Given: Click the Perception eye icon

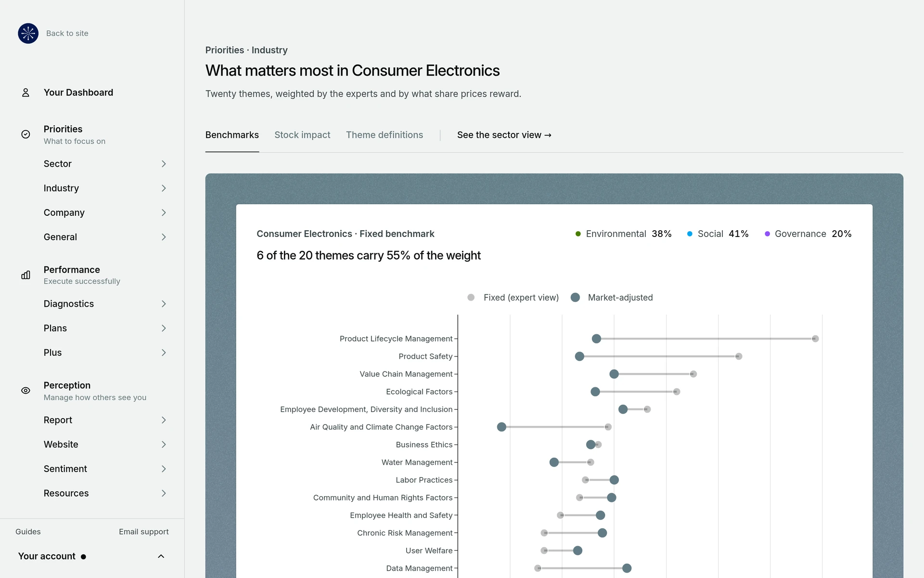Looking at the screenshot, I should pyautogui.click(x=26, y=391).
